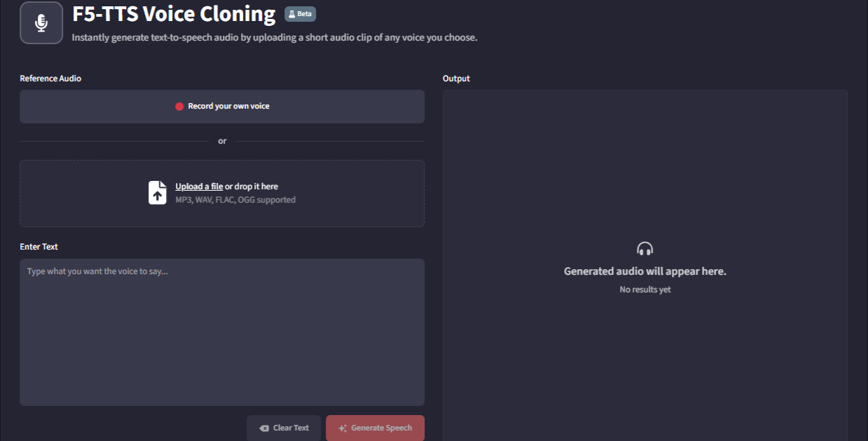868x441 pixels.
Task: Click the Generated audio will appear here message
Action: click(x=645, y=271)
